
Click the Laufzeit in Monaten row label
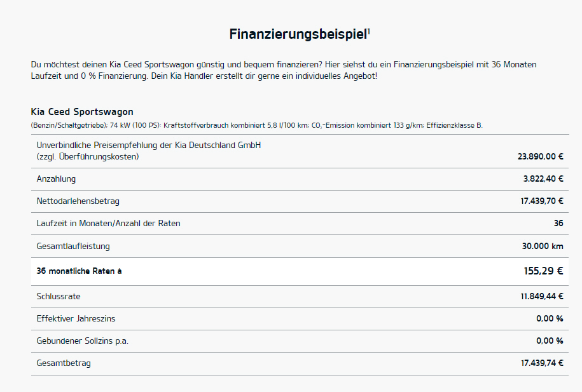pyautogui.click(x=108, y=223)
